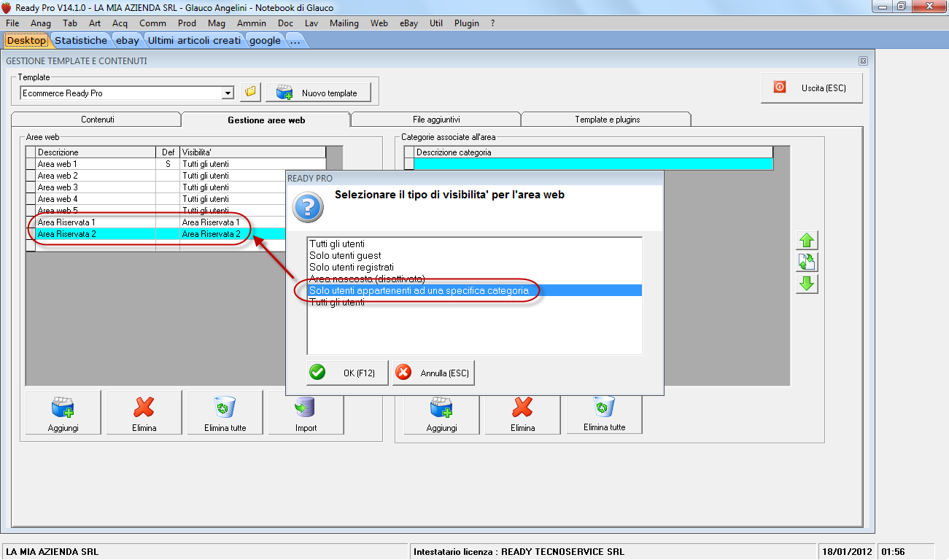Open the Doc menu
This screenshot has height=560, width=949.
(285, 23)
